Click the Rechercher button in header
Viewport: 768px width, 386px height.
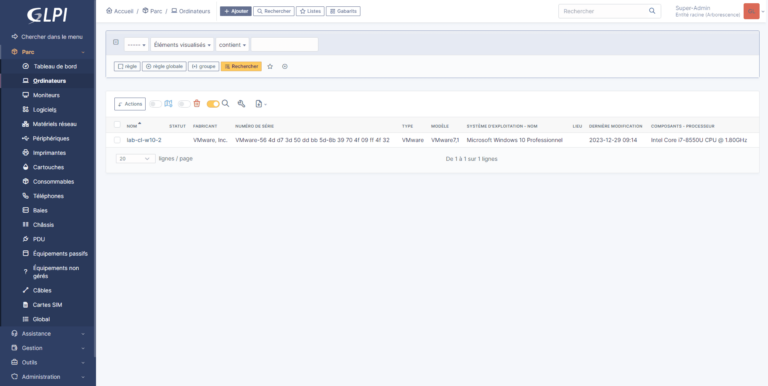tap(274, 11)
